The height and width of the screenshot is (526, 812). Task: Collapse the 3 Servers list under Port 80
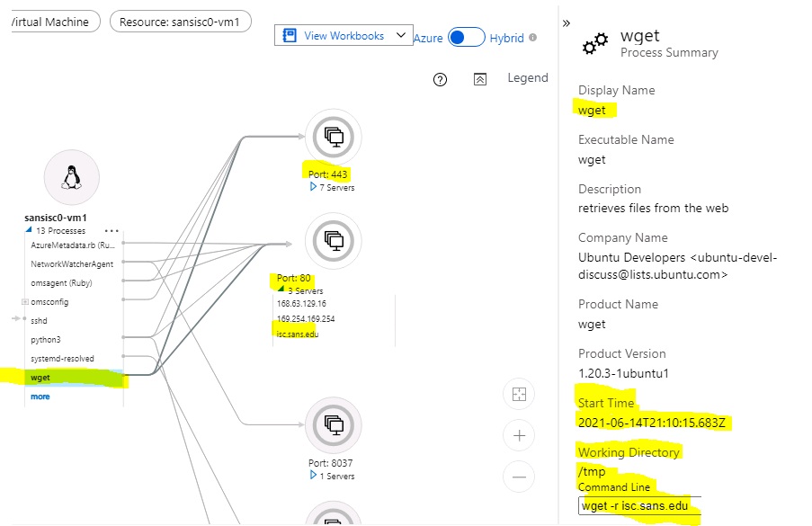click(x=281, y=289)
